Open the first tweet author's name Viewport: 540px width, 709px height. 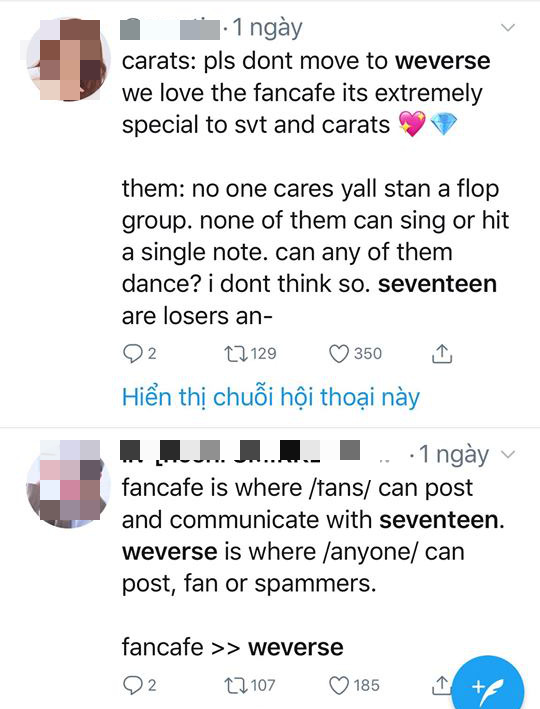click(171, 29)
